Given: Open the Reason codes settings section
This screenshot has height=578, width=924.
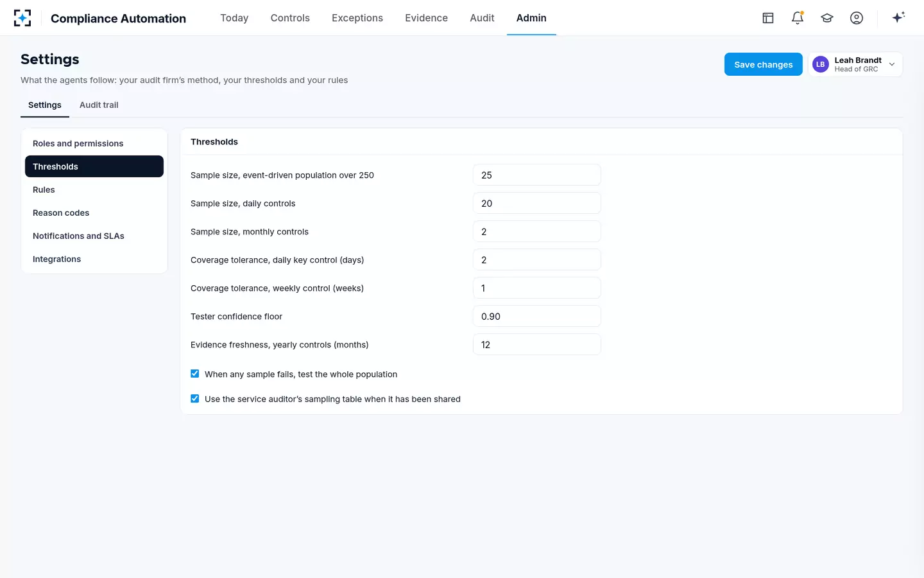Looking at the screenshot, I should 94,213.
